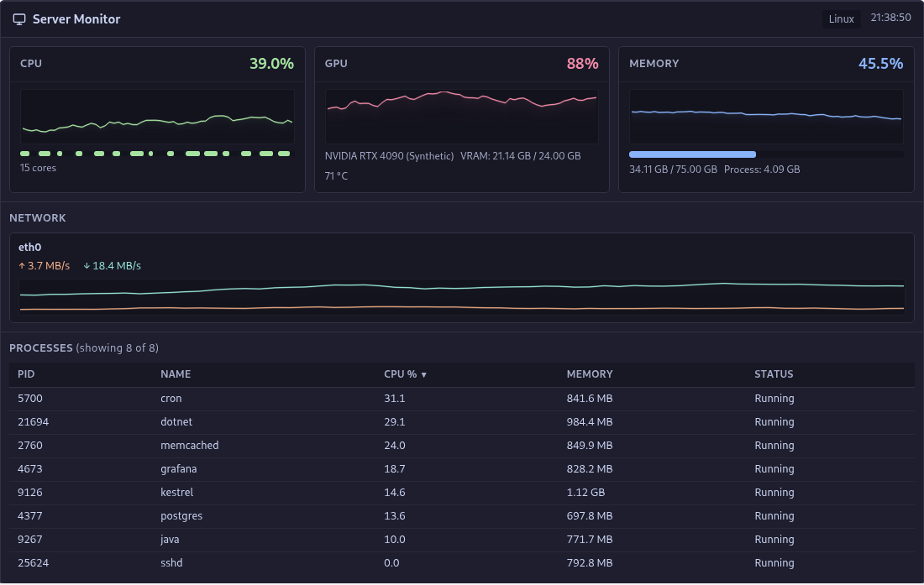Click the Running status for sshd
Viewport: 924px width, 585px height.
coord(774,563)
